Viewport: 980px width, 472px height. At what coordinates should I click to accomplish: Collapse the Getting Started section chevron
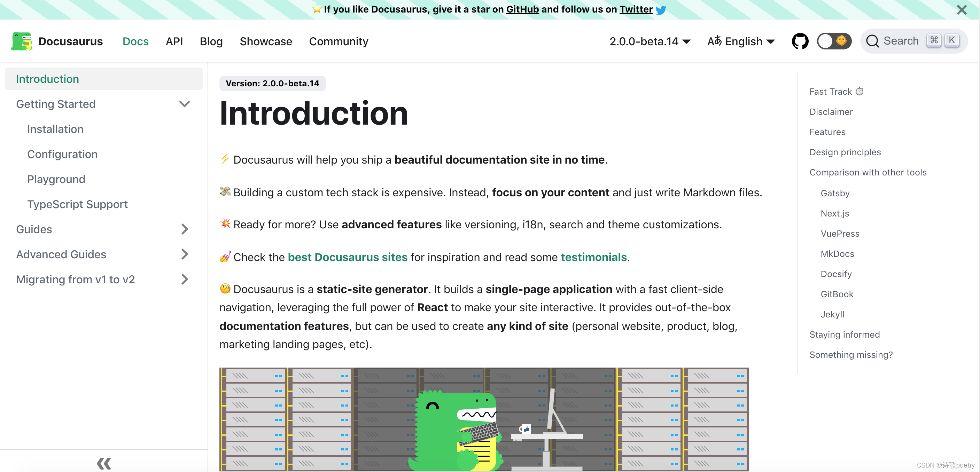click(x=185, y=104)
